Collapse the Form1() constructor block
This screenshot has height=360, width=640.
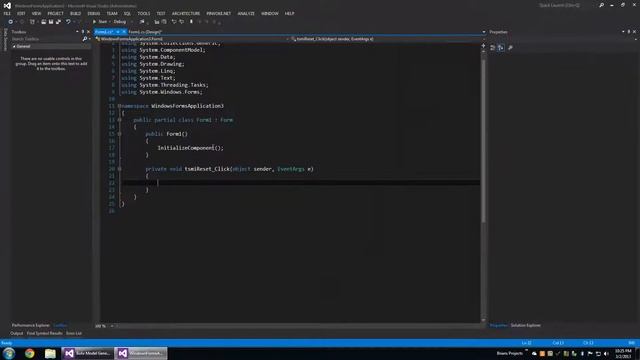click(x=120, y=134)
